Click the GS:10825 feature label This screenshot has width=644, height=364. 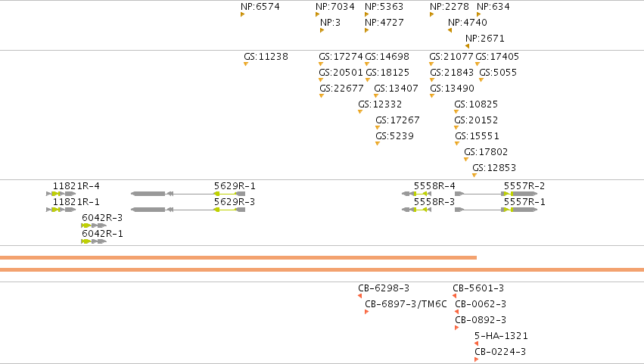click(x=476, y=104)
